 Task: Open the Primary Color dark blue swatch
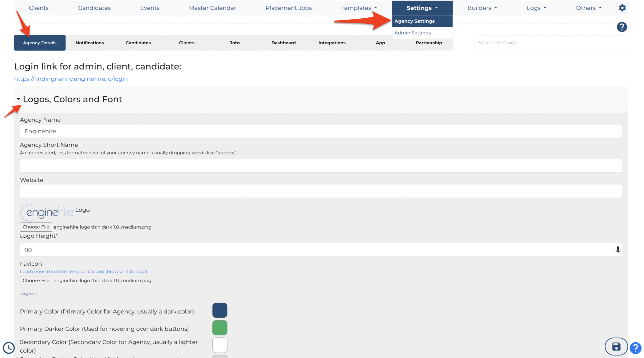[220, 310]
